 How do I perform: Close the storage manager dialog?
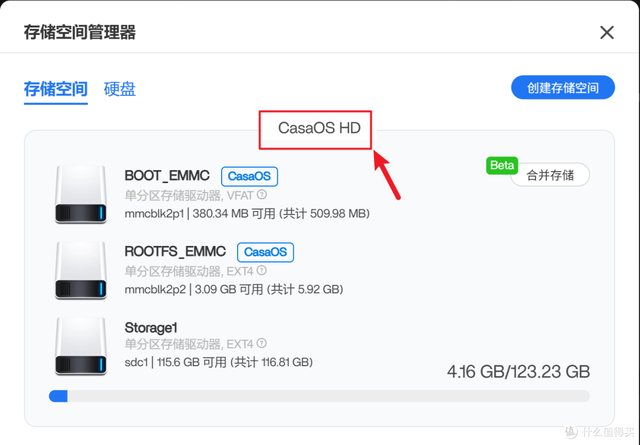click(607, 32)
